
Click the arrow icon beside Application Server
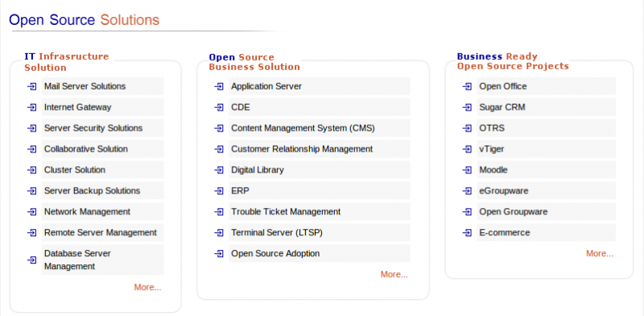[x=219, y=86]
